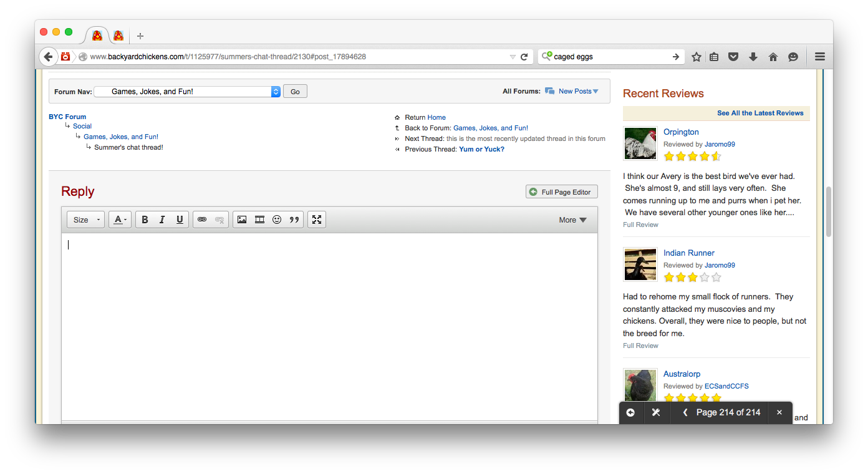Insert a quote block with quotation icon
This screenshot has height=474, width=868.
[294, 220]
